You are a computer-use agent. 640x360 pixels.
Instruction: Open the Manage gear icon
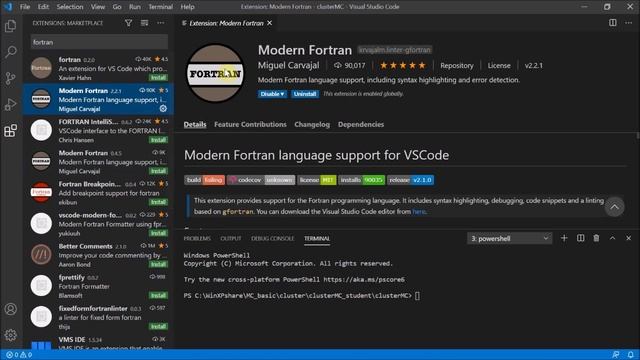(x=11, y=335)
